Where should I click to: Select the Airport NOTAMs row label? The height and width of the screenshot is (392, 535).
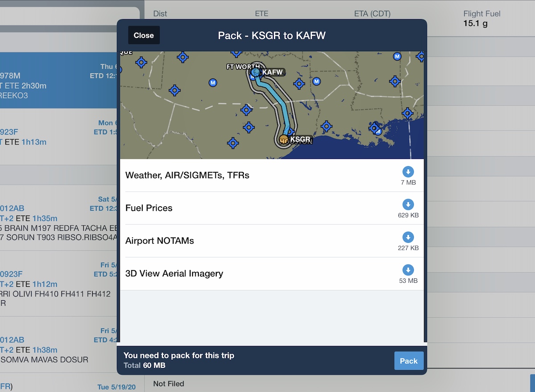coord(160,241)
